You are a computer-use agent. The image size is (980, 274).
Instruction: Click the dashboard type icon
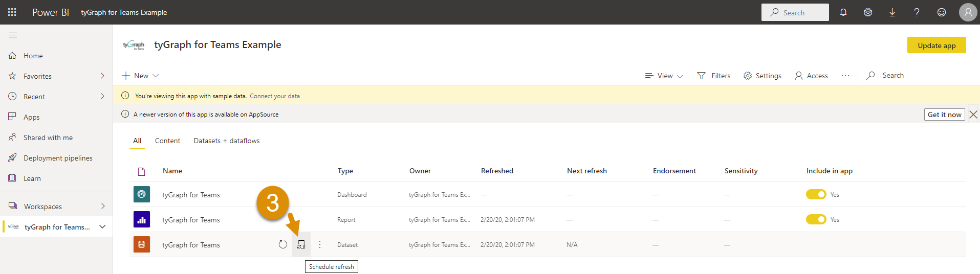click(142, 194)
